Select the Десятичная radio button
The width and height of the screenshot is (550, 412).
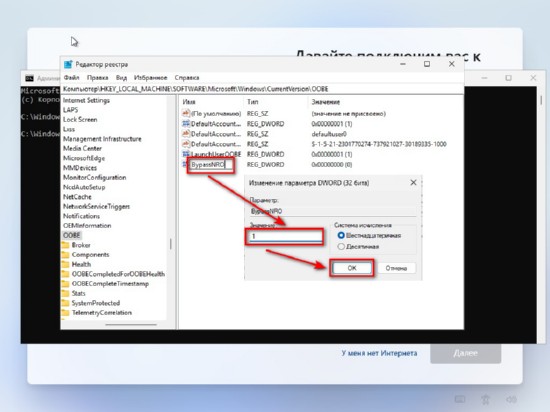[341, 246]
